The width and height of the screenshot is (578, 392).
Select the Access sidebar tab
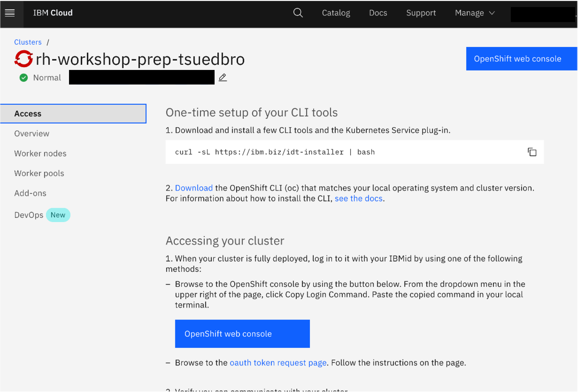73,114
